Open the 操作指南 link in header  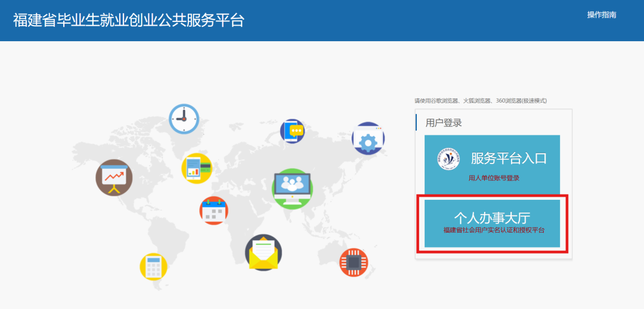[602, 15]
